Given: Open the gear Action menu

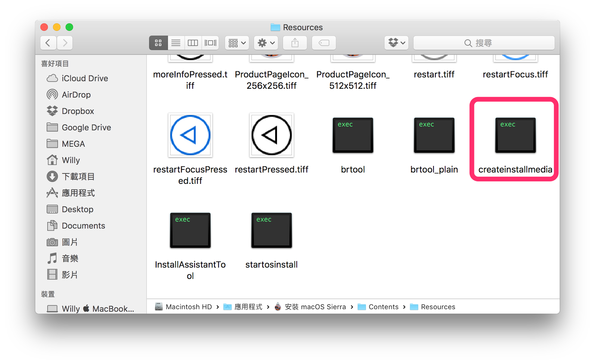Looking at the screenshot, I should [x=266, y=43].
